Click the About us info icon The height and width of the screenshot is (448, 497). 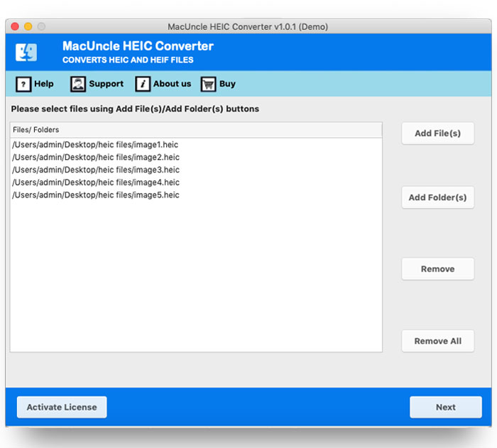pos(143,84)
